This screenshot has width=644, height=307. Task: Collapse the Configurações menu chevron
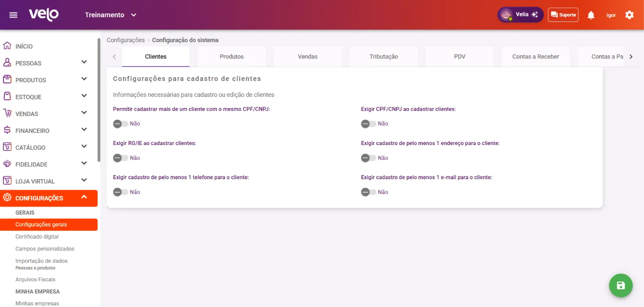click(84, 197)
